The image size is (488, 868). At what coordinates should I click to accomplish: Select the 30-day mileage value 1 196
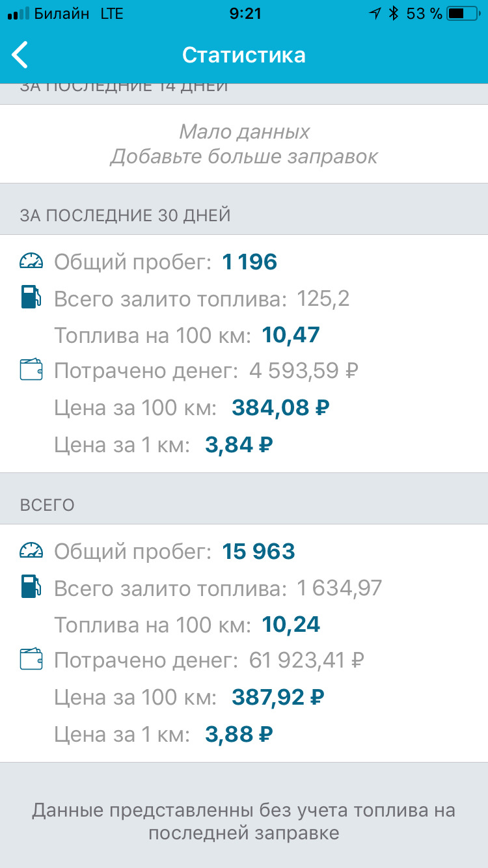coord(250,262)
